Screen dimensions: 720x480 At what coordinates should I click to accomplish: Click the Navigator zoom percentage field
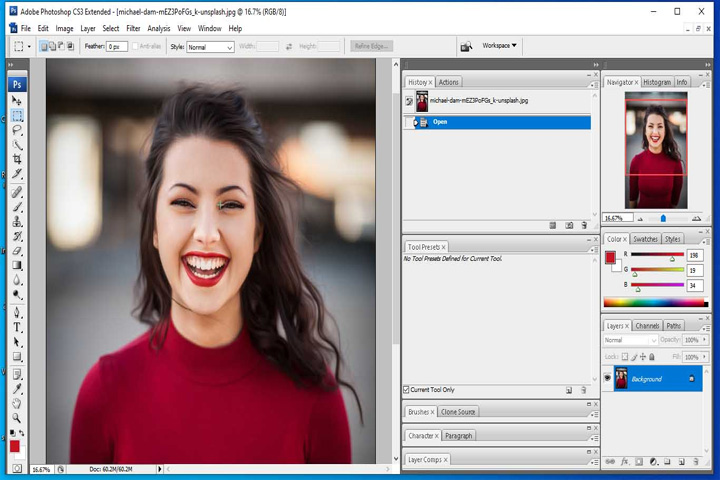coord(618,218)
